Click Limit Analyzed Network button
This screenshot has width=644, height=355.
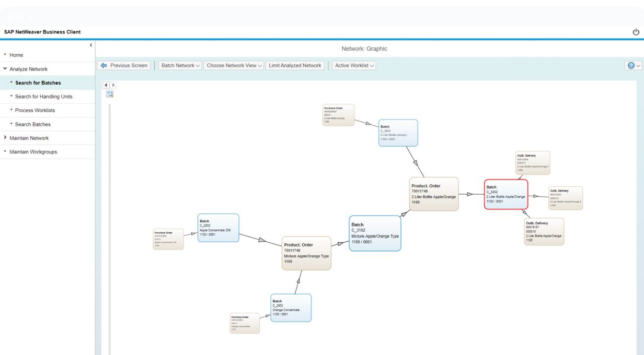pyautogui.click(x=295, y=66)
